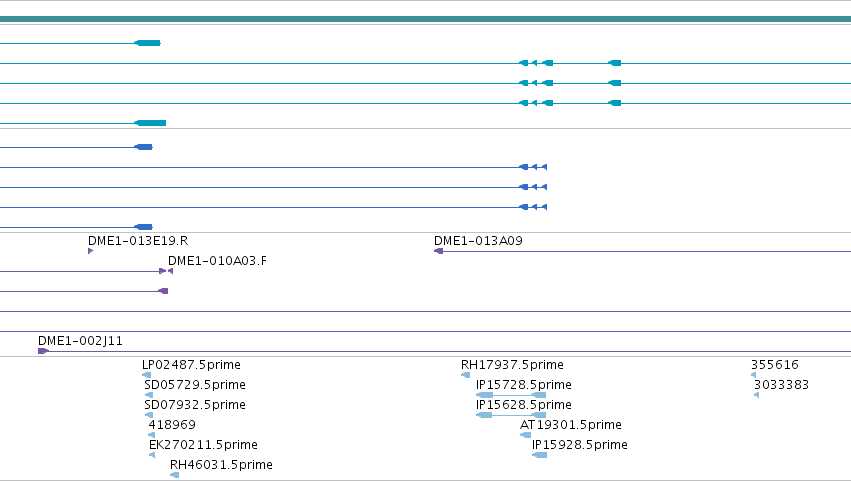Open the DME1-010A03.F feature label

pos(217,261)
